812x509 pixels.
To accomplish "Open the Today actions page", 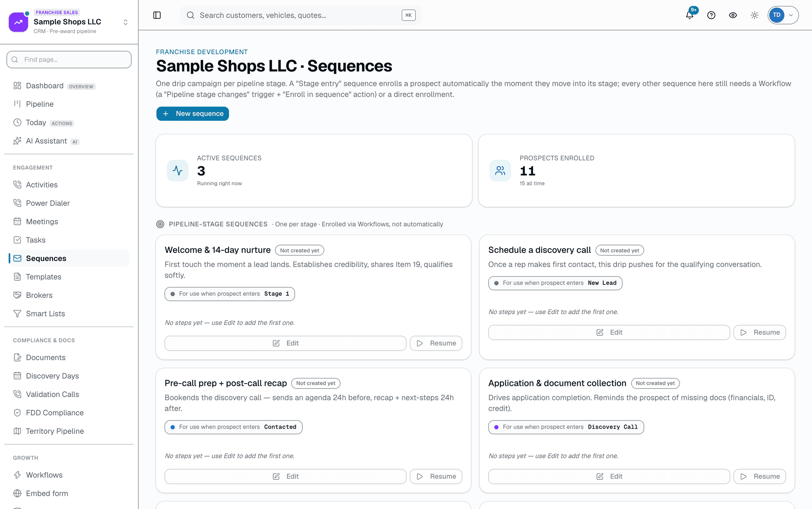I will coord(69,123).
